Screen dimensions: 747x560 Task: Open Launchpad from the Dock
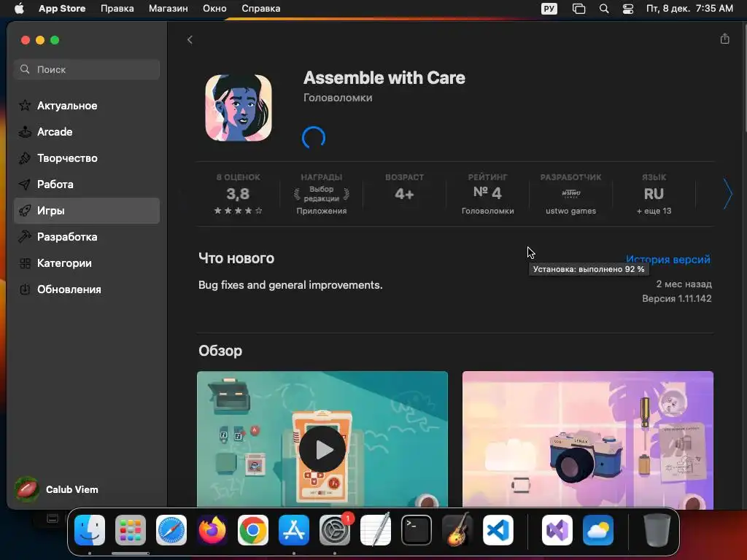pos(131,530)
